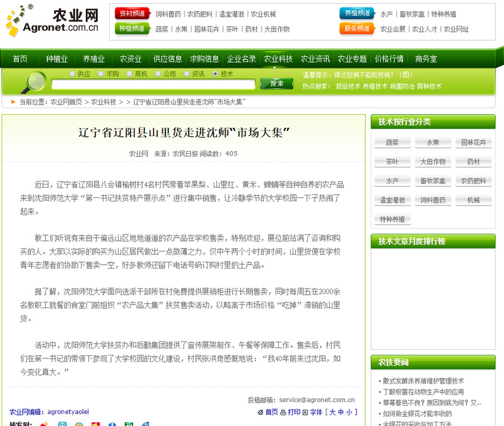Click the home icon beside 首页 under the article
The image size is (504, 426).
261,412
